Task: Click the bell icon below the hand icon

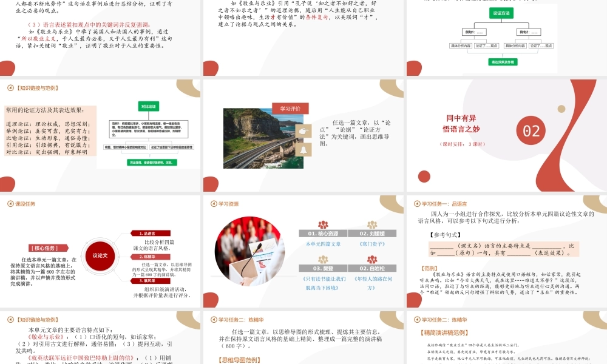Action: pyautogui.click(x=303, y=150)
